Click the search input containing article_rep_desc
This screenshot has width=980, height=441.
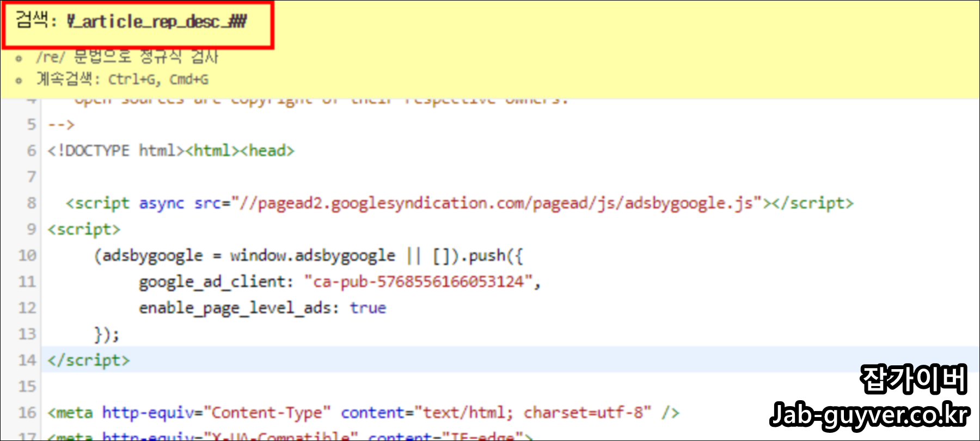157,22
